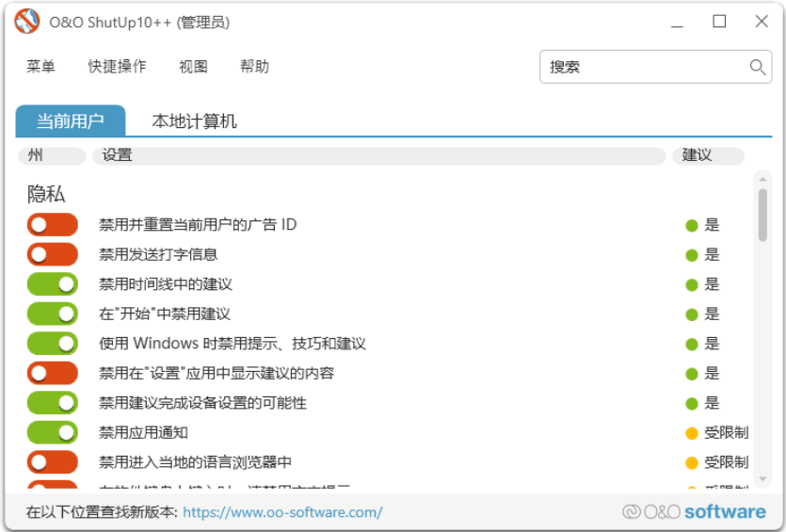Click the scrollbar down arrow
This screenshot has height=532, width=786.
(762, 479)
